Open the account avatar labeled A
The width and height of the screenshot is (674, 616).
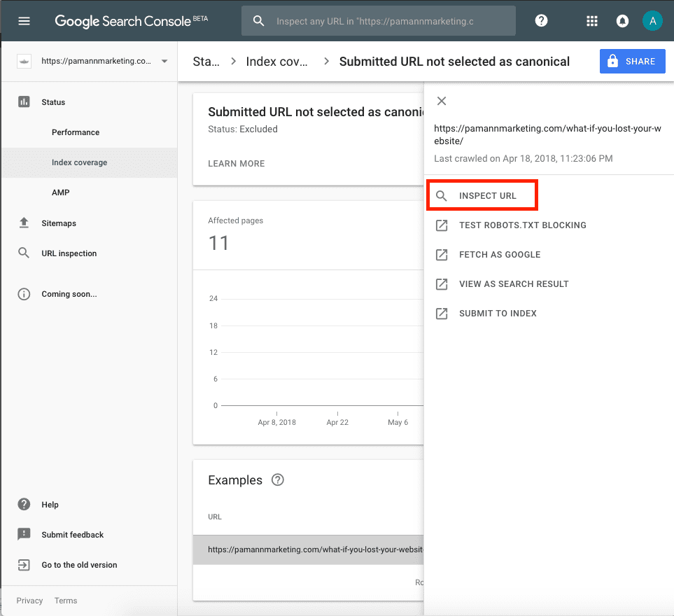[652, 20]
